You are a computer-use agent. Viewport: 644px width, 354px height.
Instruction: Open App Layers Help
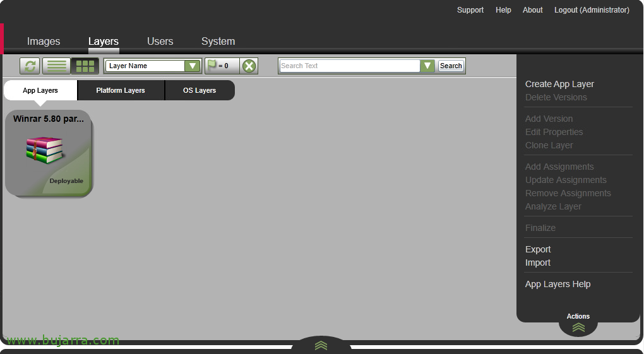pyautogui.click(x=558, y=284)
